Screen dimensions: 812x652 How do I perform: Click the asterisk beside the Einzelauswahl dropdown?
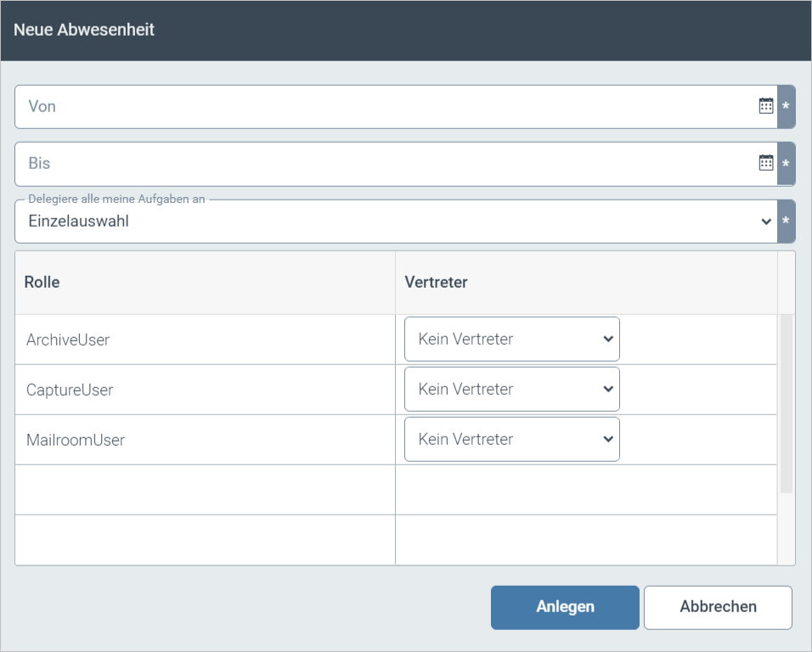coord(786,222)
